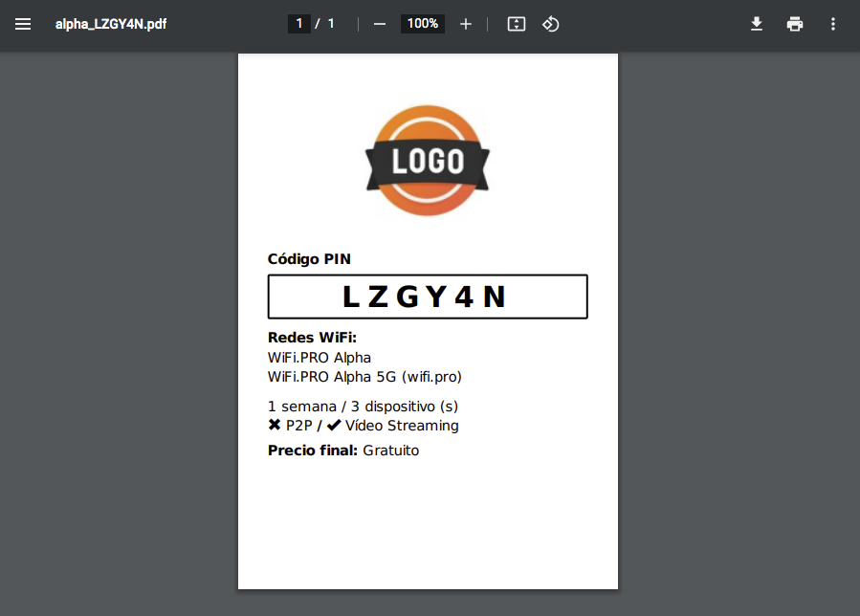Download the alpha_LZGY4N.pdf file
860x616 pixels.
(x=757, y=24)
